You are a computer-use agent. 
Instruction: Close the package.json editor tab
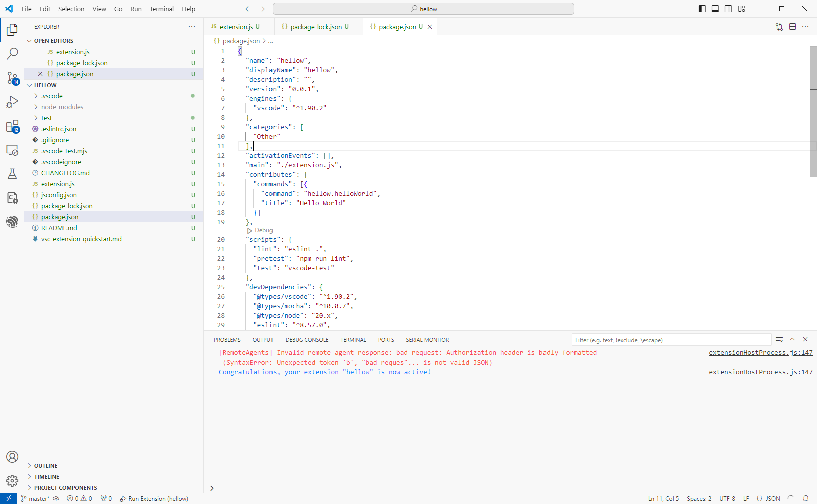coord(430,27)
